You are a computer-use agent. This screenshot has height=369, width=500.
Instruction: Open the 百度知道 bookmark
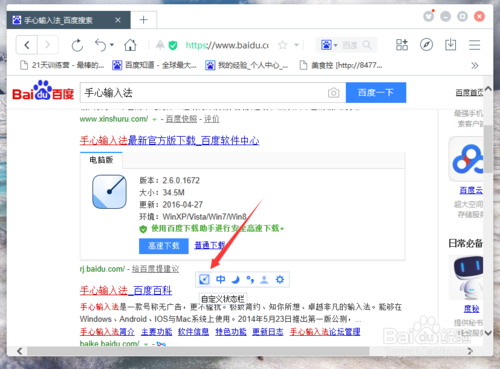tap(154, 65)
